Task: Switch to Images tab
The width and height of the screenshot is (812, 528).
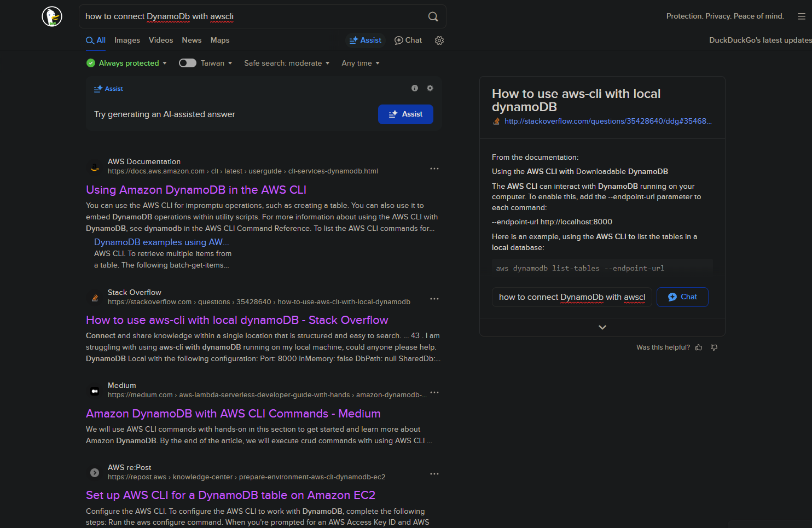Action: (x=127, y=40)
